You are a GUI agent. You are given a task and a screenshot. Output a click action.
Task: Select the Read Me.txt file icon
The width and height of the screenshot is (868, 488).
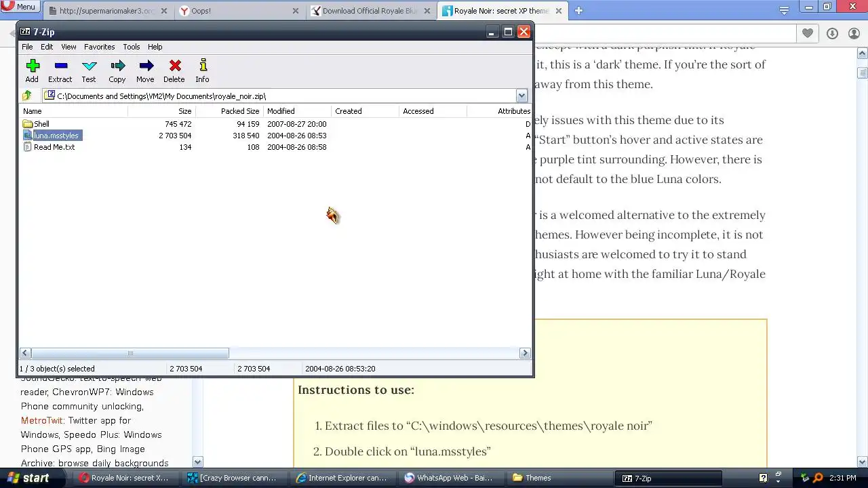pos(28,147)
